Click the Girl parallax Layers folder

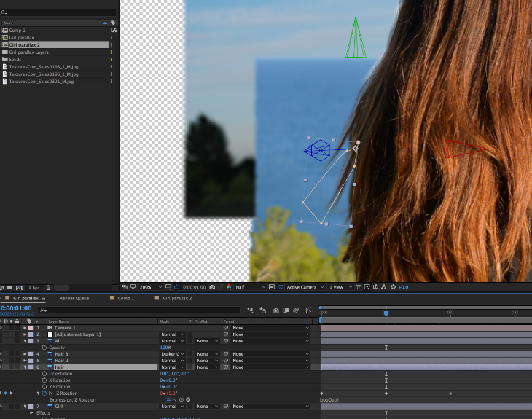(x=30, y=52)
